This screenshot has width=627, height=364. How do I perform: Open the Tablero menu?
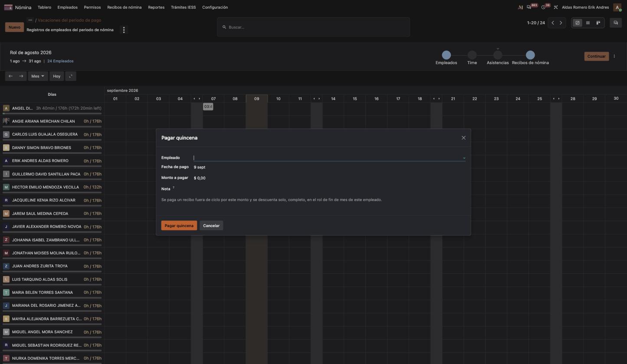click(x=44, y=7)
